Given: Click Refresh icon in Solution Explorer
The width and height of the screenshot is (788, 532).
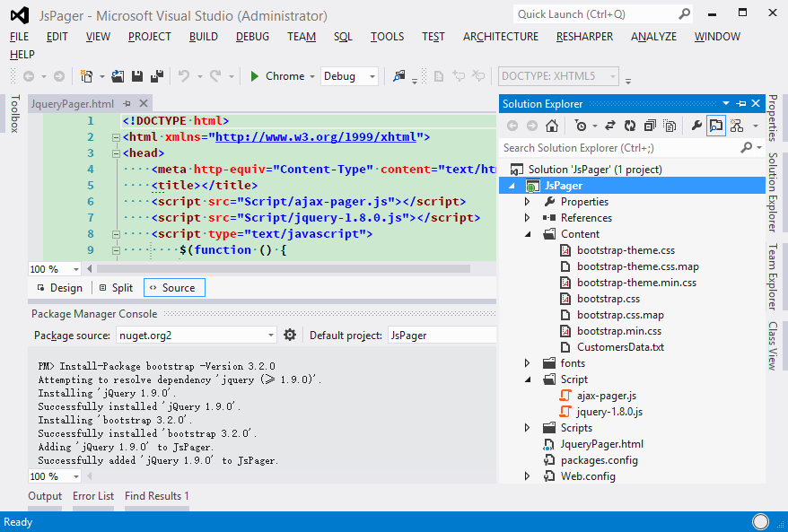Looking at the screenshot, I should pos(630,126).
